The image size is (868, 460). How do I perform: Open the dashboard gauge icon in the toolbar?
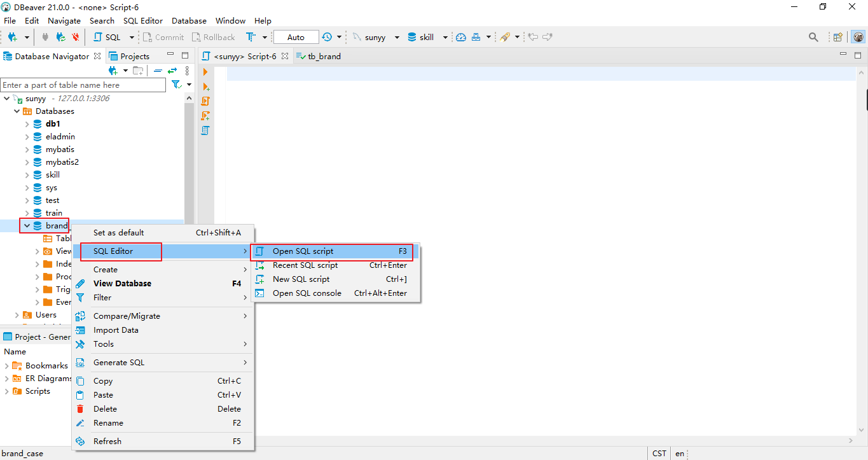pos(461,38)
